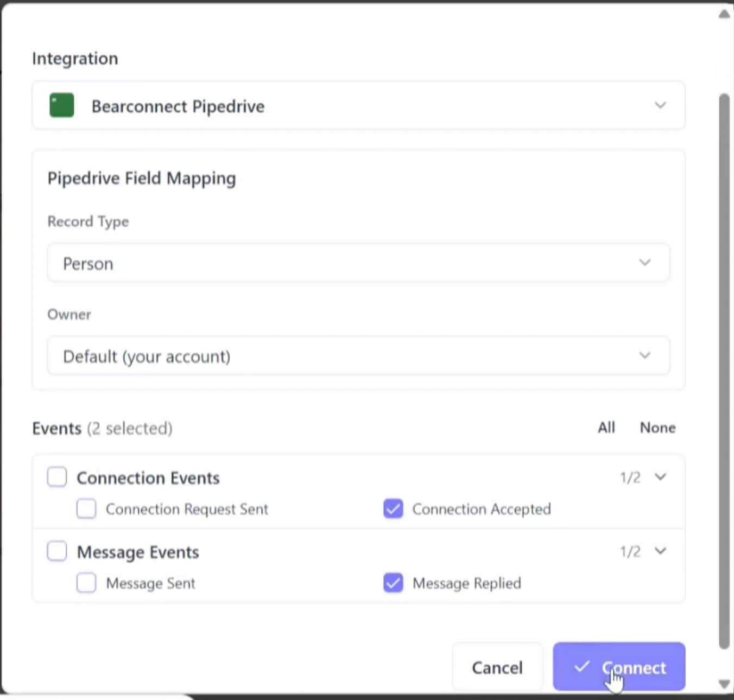Screen dimensions: 734x700
Task: Uncheck Connection Accepted checkbox
Action: (x=393, y=509)
